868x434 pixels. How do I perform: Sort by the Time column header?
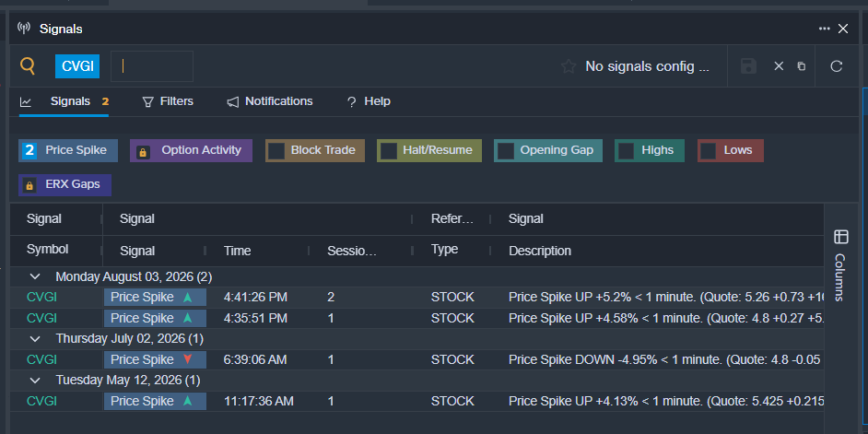click(x=238, y=251)
